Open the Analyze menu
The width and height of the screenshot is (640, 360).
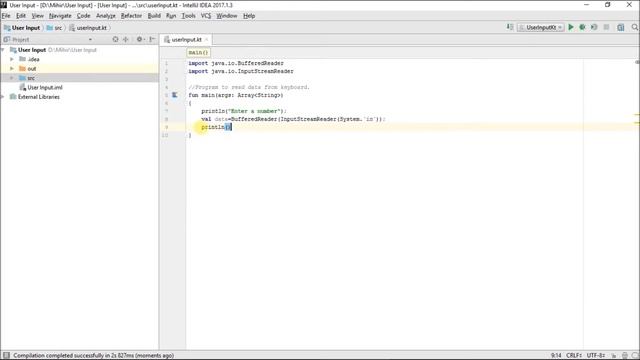click(106, 16)
